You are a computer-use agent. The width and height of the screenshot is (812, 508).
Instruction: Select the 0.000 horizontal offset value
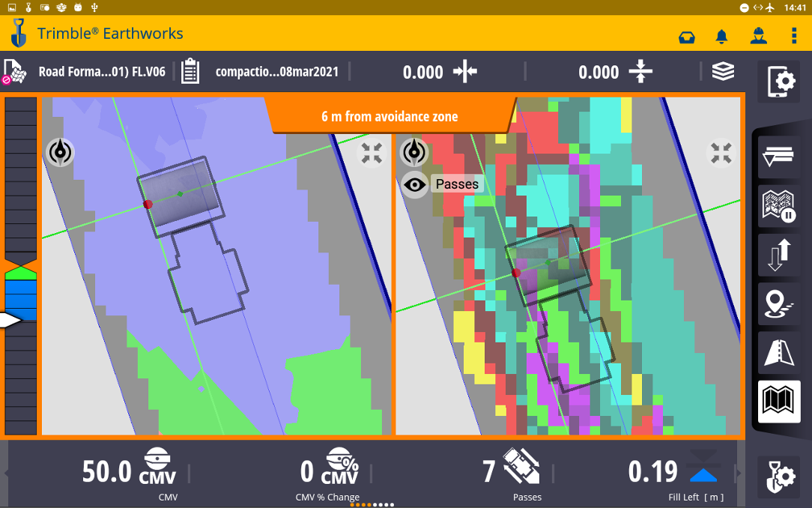click(422, 72)
